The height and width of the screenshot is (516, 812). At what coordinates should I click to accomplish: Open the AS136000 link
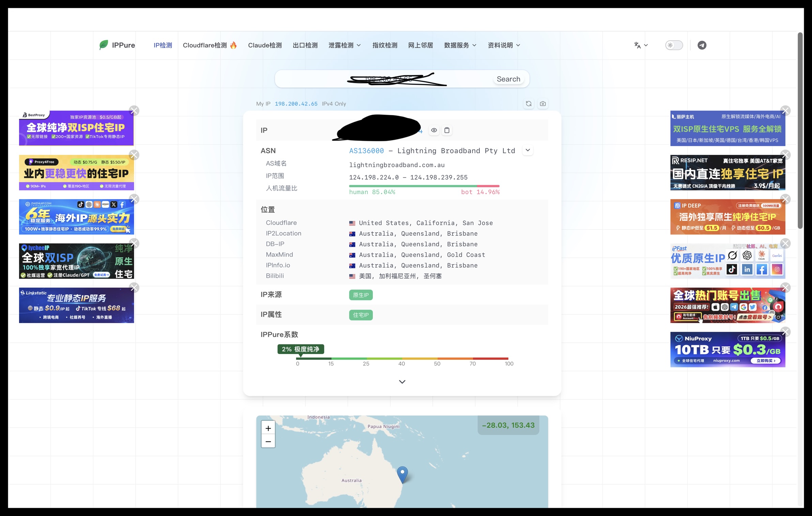pos(366,151)
